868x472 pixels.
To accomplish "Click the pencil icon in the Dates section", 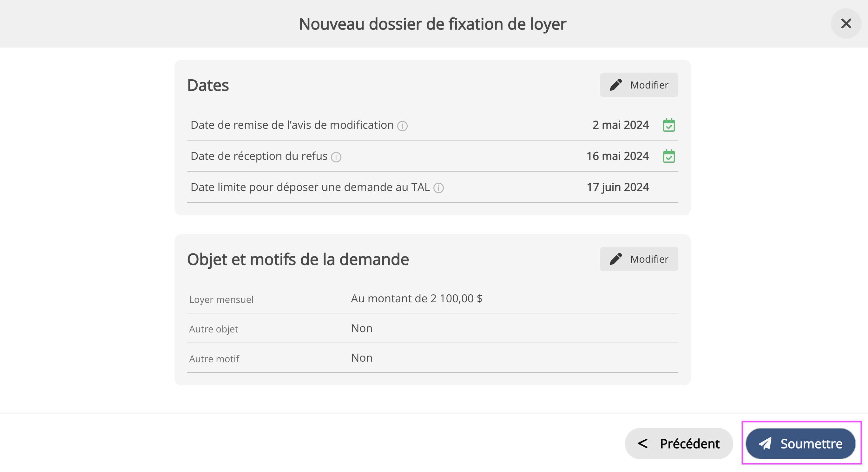I will 615,85.
